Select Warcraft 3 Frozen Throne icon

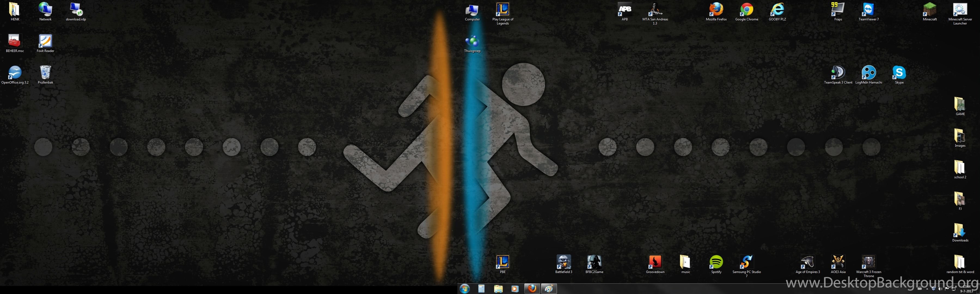pos(869,266)
